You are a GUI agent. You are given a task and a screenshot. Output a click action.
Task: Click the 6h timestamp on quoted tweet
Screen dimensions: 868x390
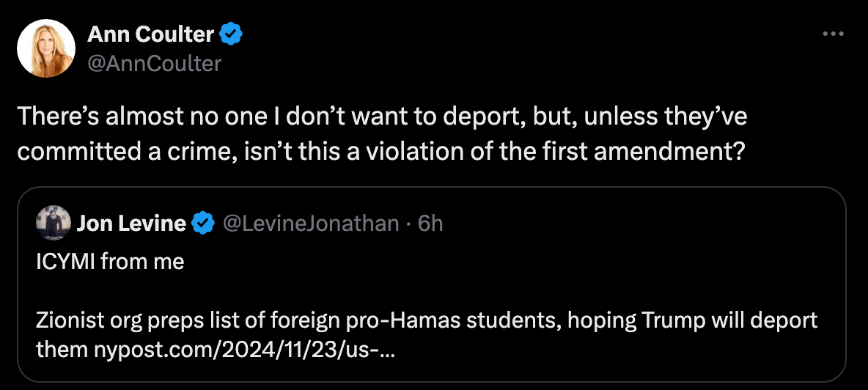tap(430, 224)
